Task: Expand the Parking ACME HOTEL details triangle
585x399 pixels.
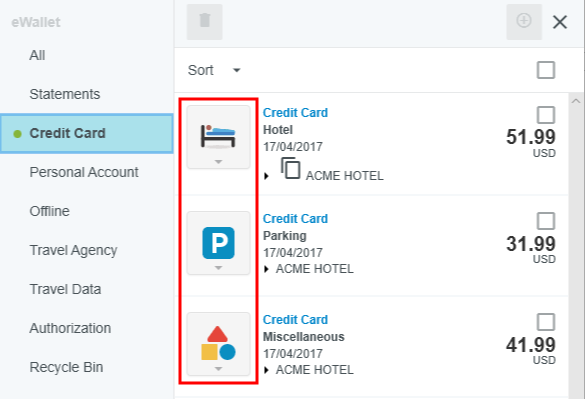Action: [266, 269]
